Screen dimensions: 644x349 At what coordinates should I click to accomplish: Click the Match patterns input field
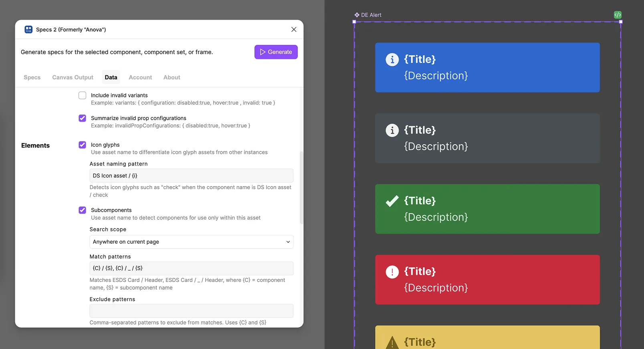click(191, 268)
